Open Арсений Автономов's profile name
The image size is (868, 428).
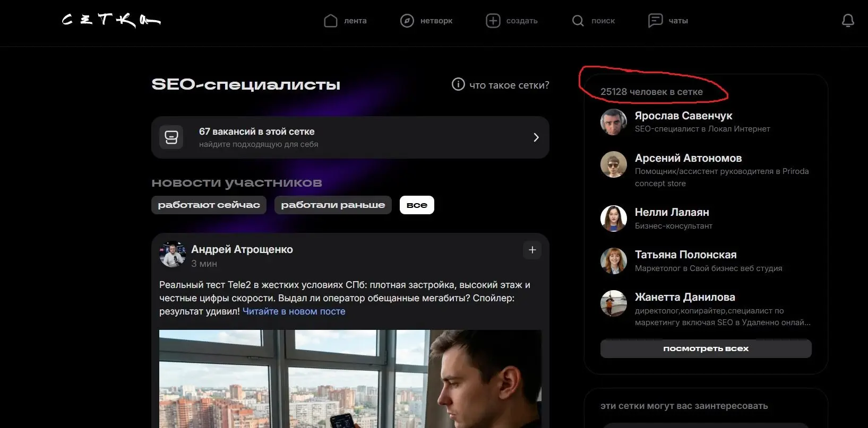688,158
